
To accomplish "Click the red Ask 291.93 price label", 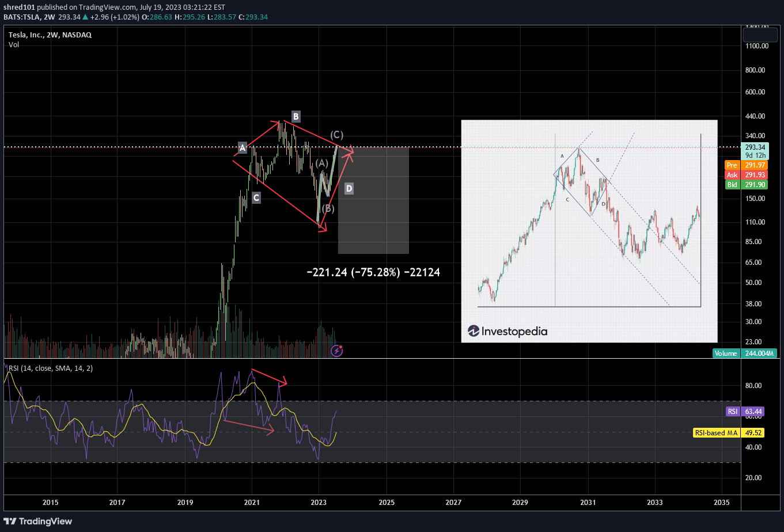I will point(747,175).
